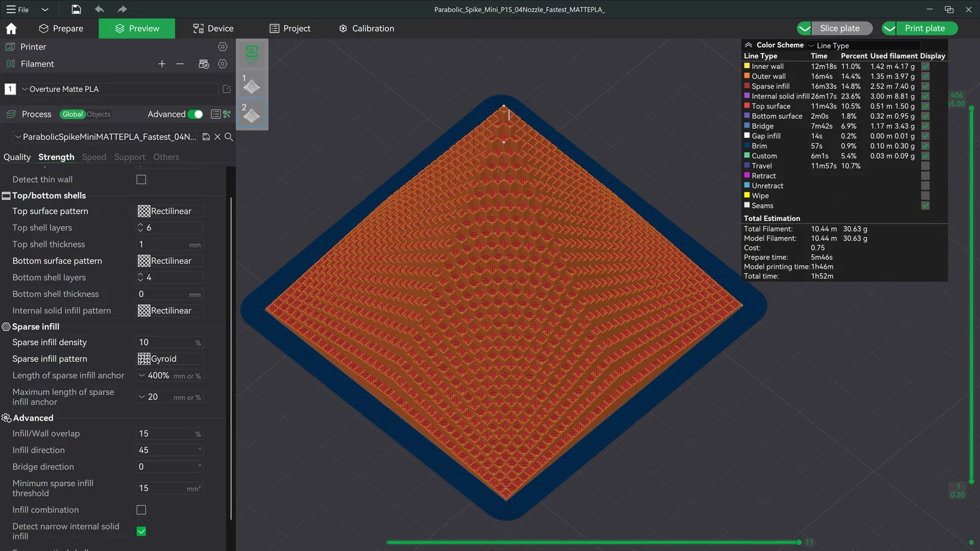The image size is (980, 551).
Task: Switch to the Prepare tab
Action: coord(61,29)
